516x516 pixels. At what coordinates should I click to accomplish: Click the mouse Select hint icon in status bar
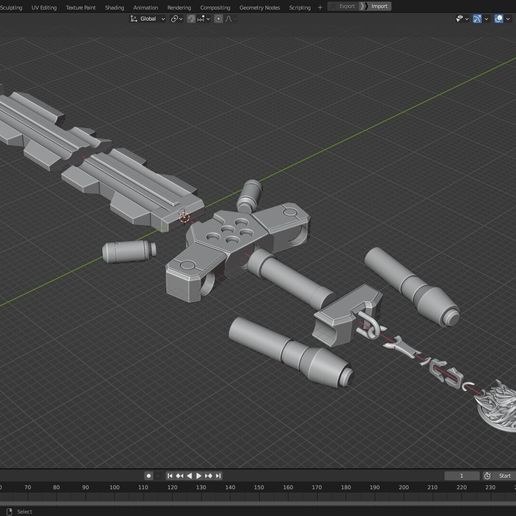(9, 511)
